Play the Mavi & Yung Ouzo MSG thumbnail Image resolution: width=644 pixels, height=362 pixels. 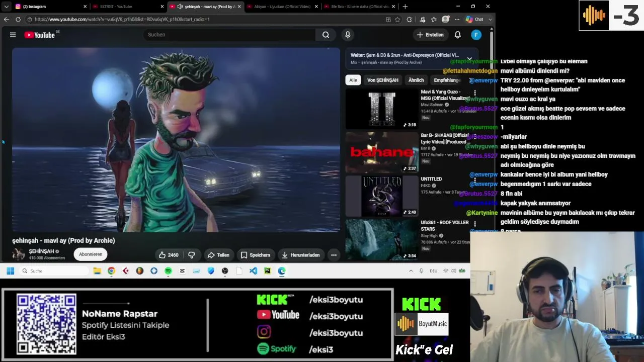pos(382,109)
